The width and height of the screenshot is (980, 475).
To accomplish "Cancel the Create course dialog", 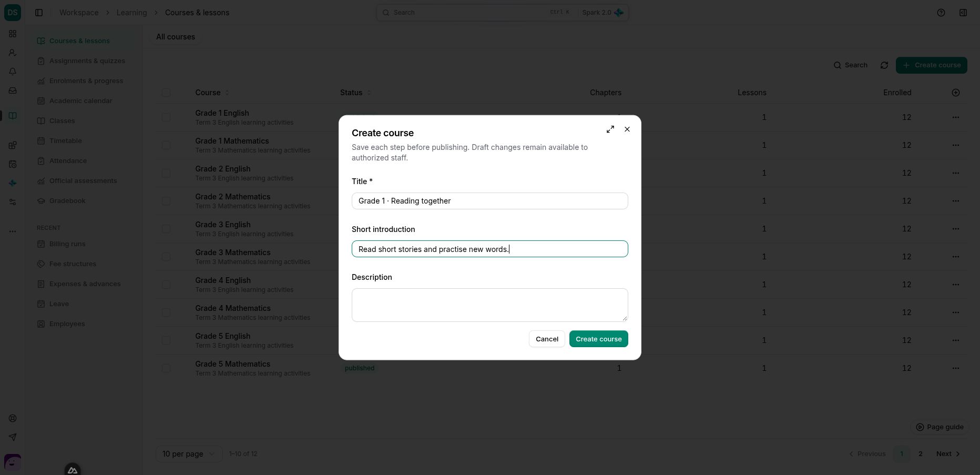I will [547, 339].
